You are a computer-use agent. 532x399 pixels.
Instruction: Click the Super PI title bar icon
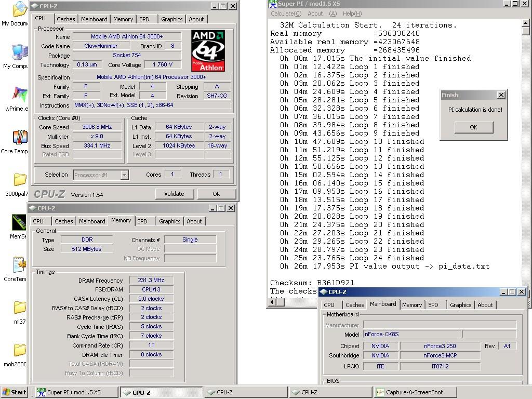click(273, 4)
